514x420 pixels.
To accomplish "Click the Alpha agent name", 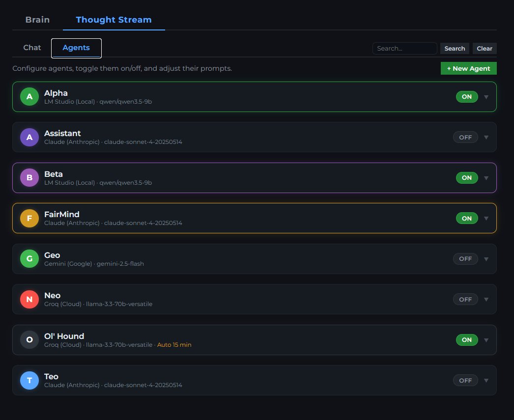I will point(56,93).
